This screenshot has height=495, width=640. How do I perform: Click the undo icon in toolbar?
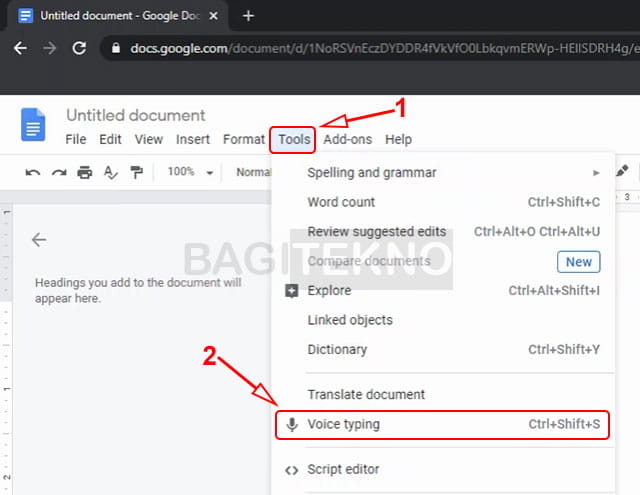point(33,173)
